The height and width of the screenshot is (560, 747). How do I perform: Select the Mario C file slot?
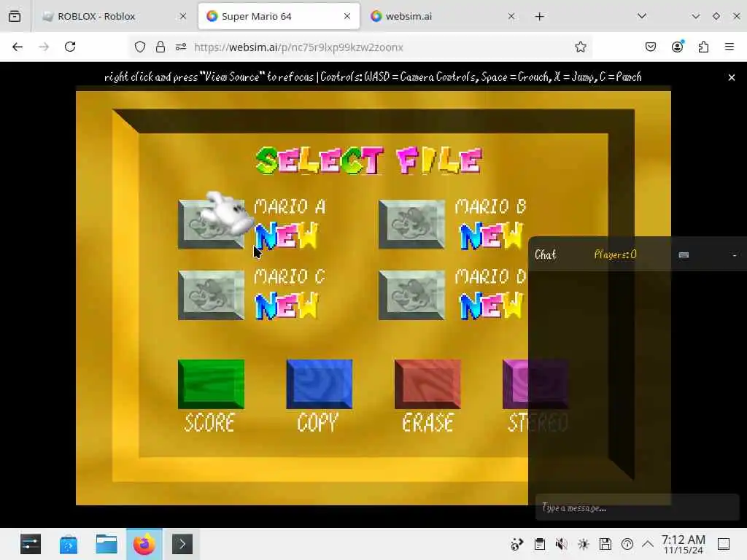[x=211, y=295]
